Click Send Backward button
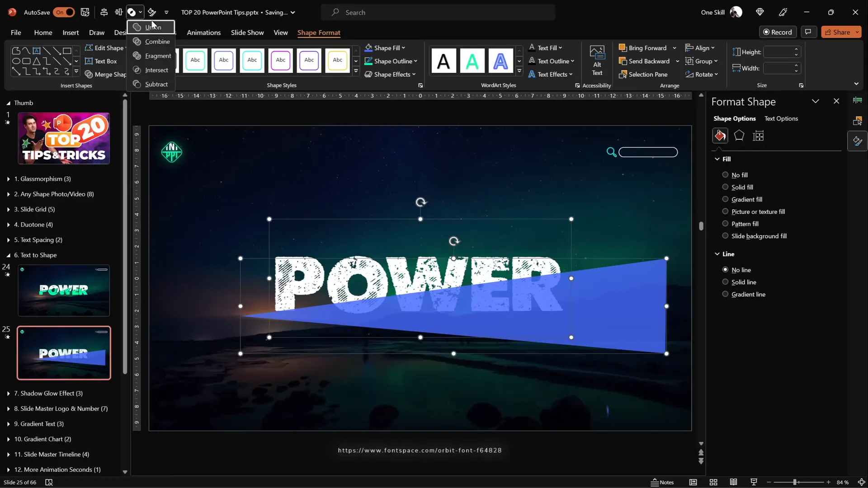This screenshot has height=488, width=868. (x=644, y=61)
